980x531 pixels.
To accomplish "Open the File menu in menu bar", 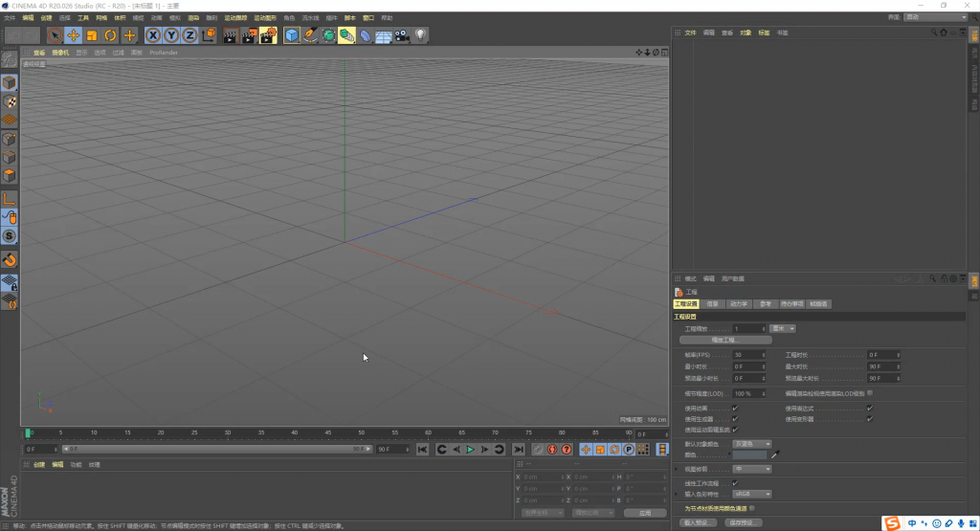I will [10, 18].
